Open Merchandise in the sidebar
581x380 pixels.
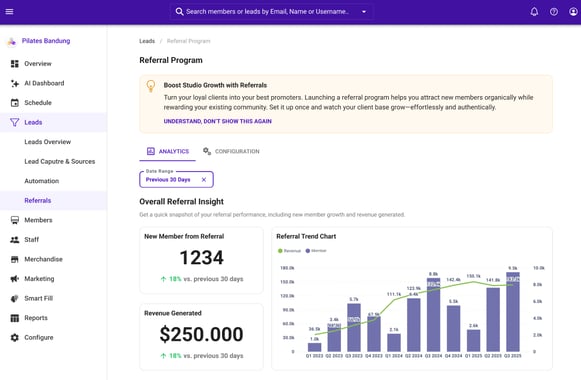54,259
